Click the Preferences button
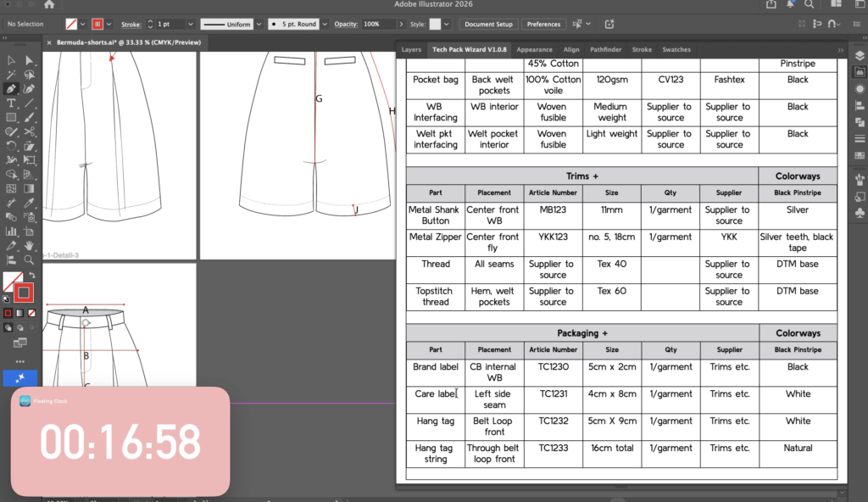 543,25
